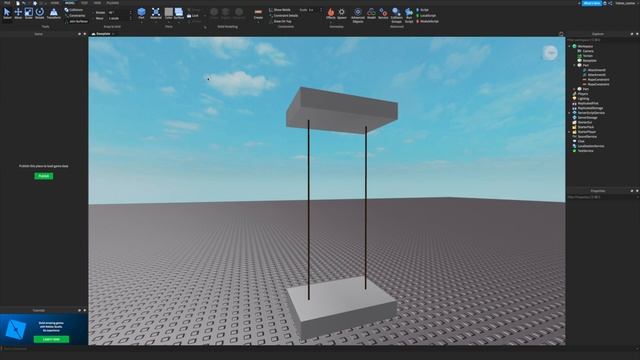The width and height of the screenshot is (640, 360).
Task: Click the Filter workspace search field
Action: pyautogui.click(x=602, y=40)
